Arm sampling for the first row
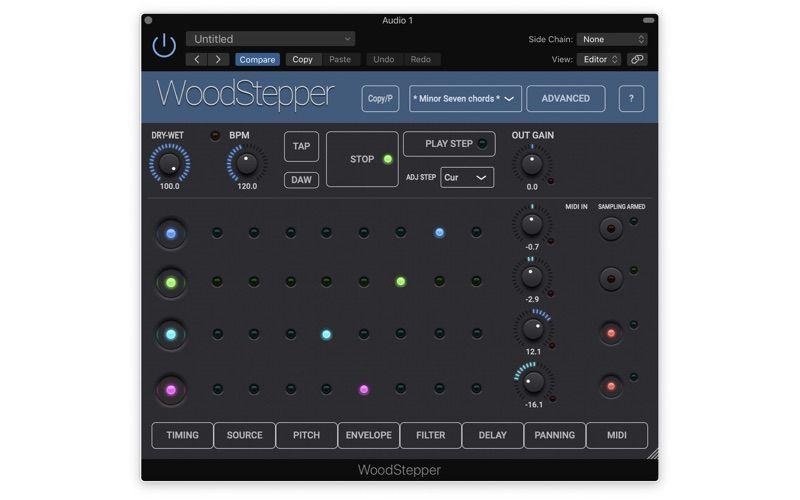The image size is (800, 500). coord(611,229)
